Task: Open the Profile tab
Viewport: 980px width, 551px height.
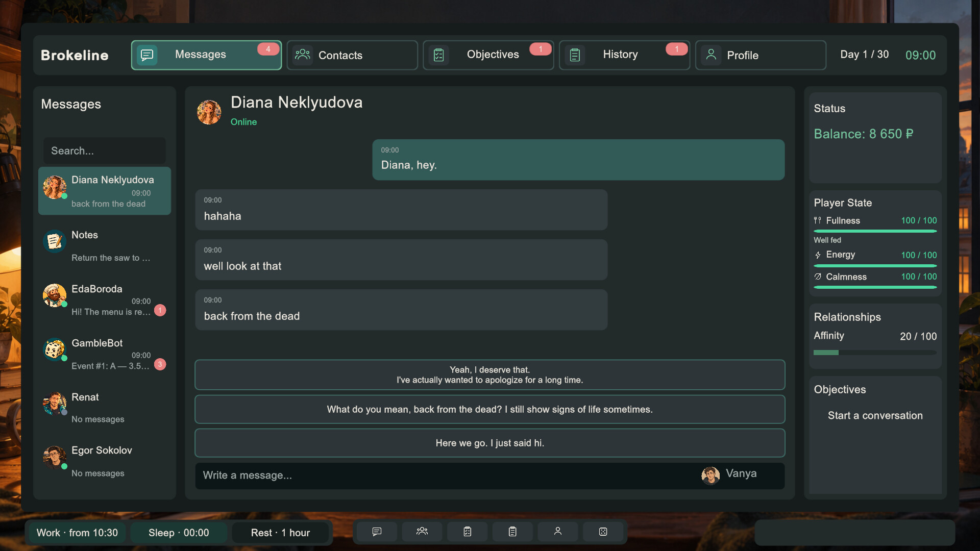Action: 761,55
